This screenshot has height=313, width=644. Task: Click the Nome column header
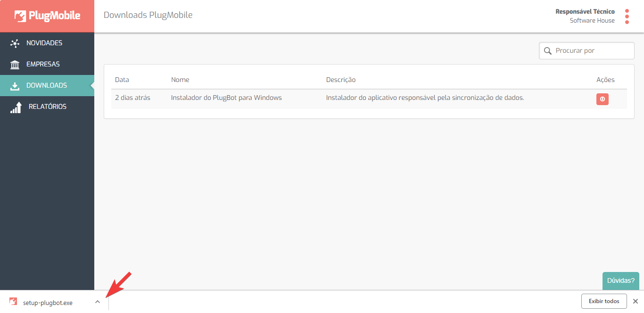(x=180, y=80)
